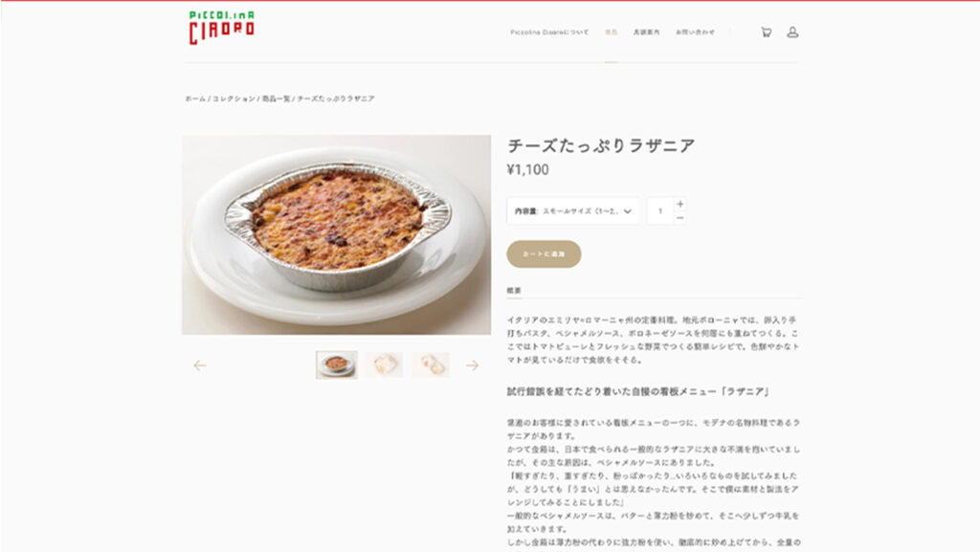Go to 商品一覧 breadcrumb link
The width and height of the screenshot is (980, 552).
[x=277, y=99]
